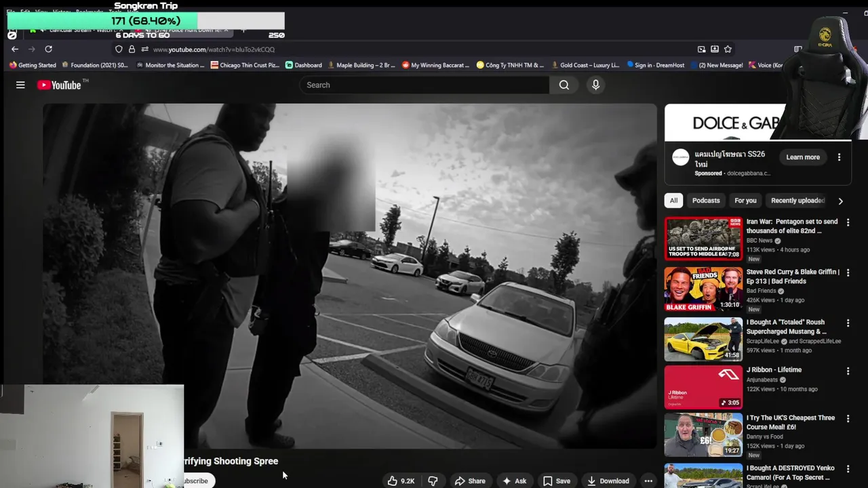Open more actions ellipsis under the video

pyautogui.click(x=648, y=481)
